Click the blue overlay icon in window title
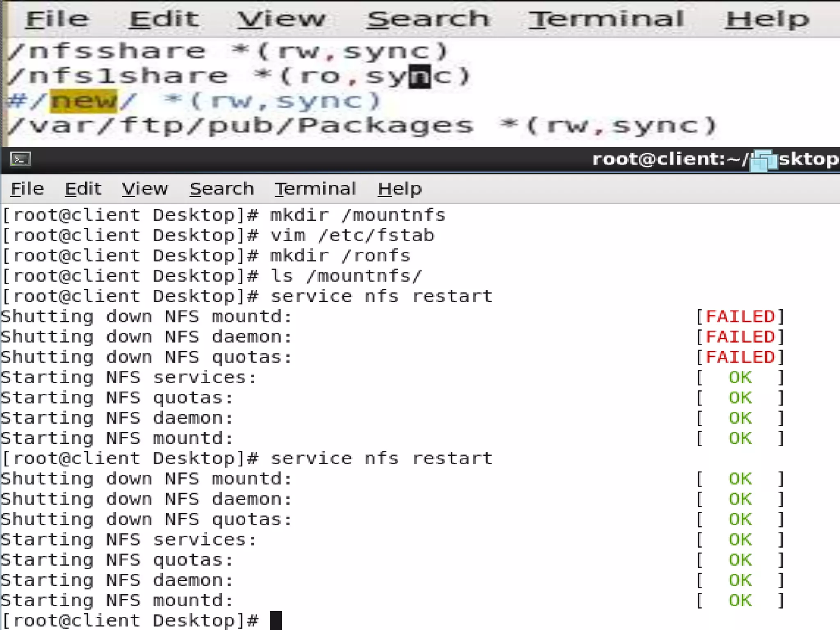Screen dimensions: 840x630 [764, 160]
